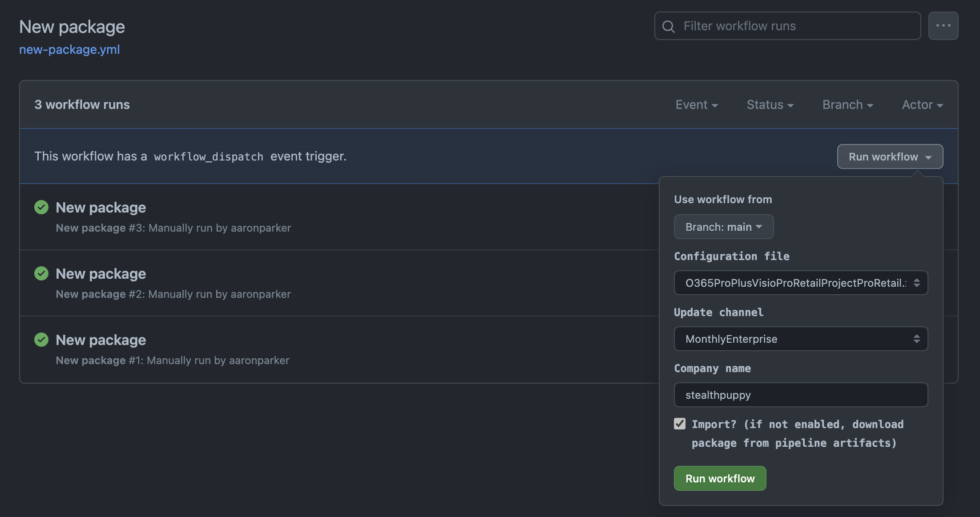Open the new-package.yml link
Image resolution: width=980 pixels, height=517 pixels.
pos(69,49)
